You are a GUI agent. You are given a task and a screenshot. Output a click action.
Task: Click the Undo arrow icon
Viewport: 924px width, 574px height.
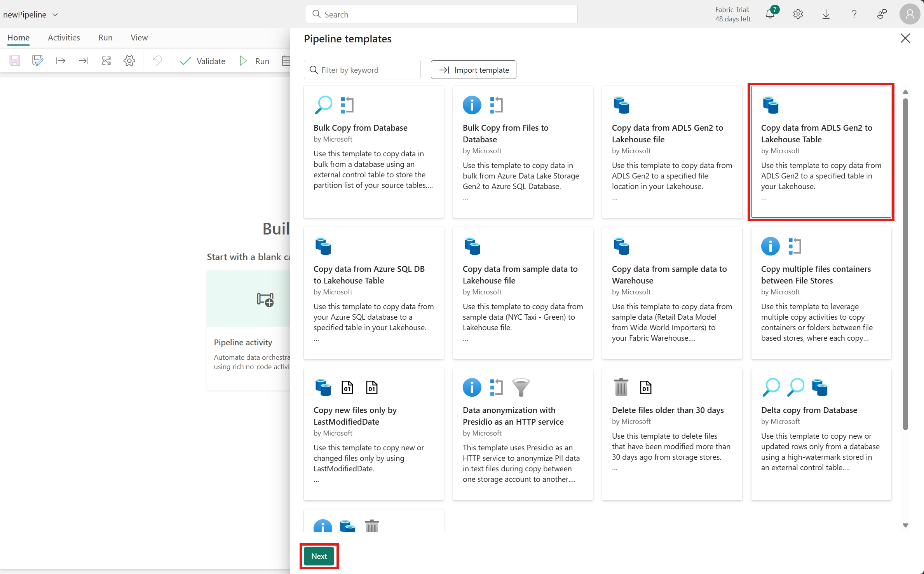coord(157,61)
